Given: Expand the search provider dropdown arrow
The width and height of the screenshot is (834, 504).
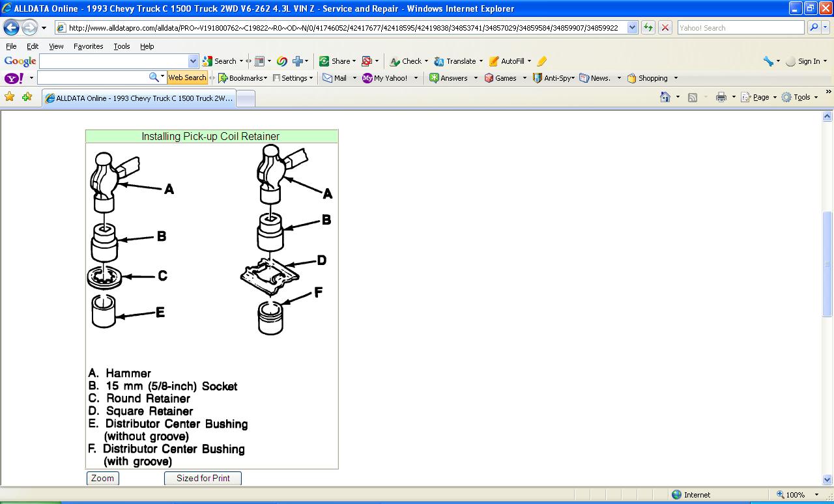Looking at the screenshot, I should click(826, 28).
